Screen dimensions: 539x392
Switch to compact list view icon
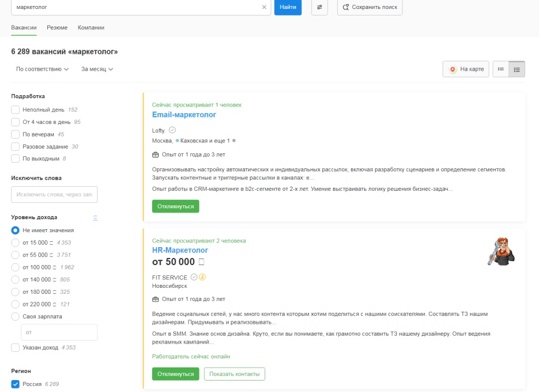tap(501, 69)
